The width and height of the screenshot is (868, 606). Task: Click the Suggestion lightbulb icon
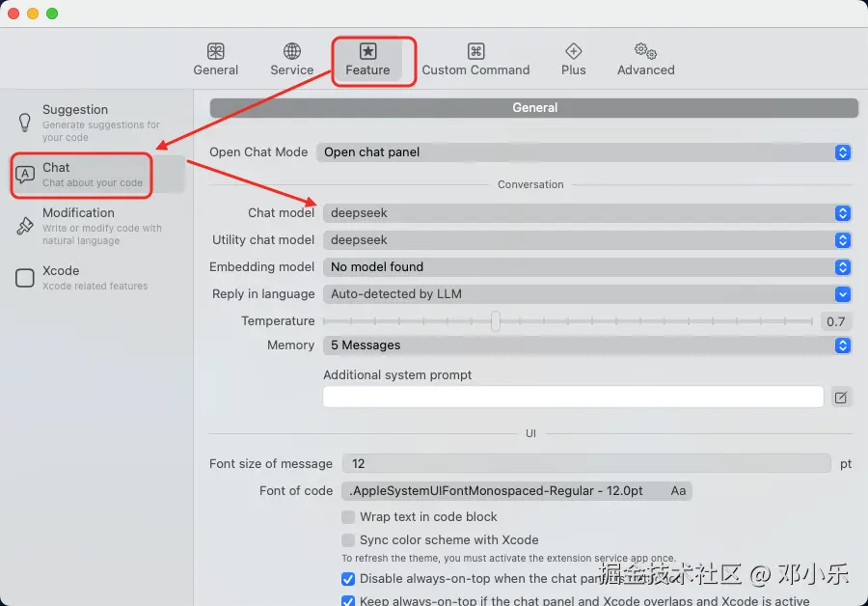[24, 123]
